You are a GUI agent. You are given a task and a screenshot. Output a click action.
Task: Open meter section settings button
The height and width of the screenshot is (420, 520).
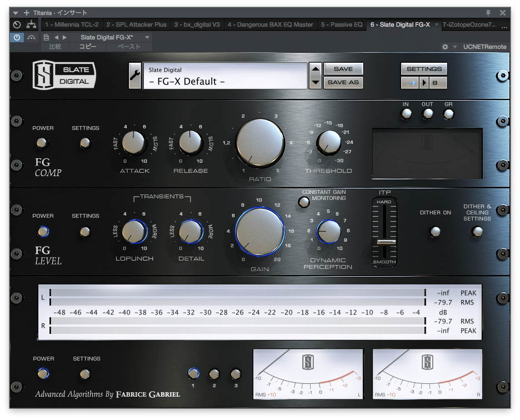coord(85,374)
